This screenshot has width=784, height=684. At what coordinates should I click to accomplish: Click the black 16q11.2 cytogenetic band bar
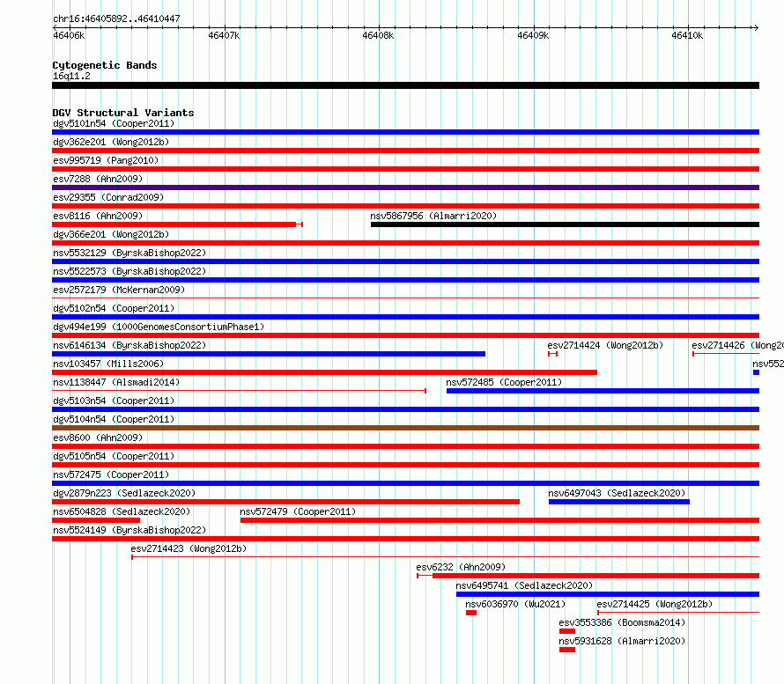[405, 85]
